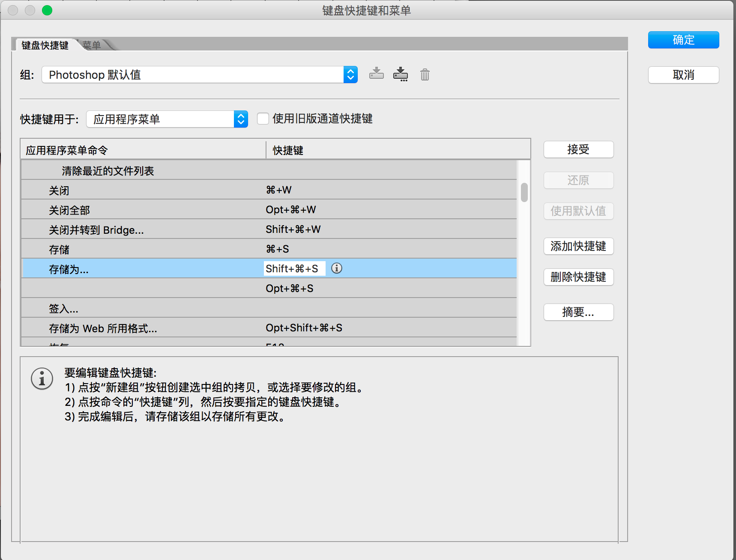Click the Opt+Shift+⌘+S shortcut cell

[304, 328]
